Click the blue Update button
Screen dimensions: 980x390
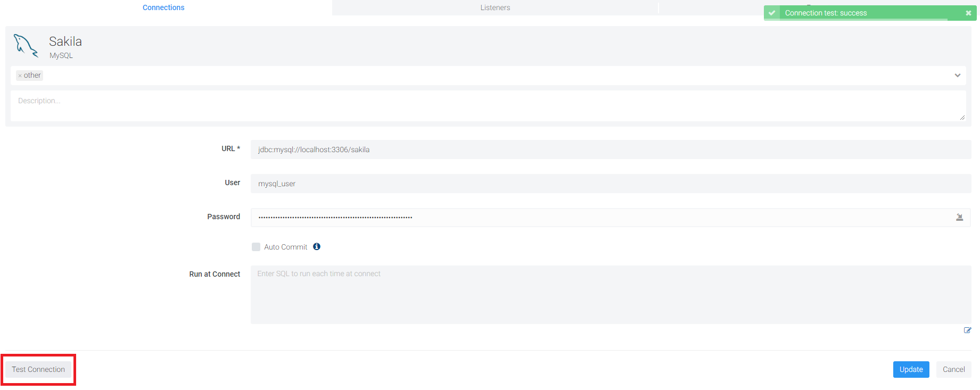coord(911,369)
